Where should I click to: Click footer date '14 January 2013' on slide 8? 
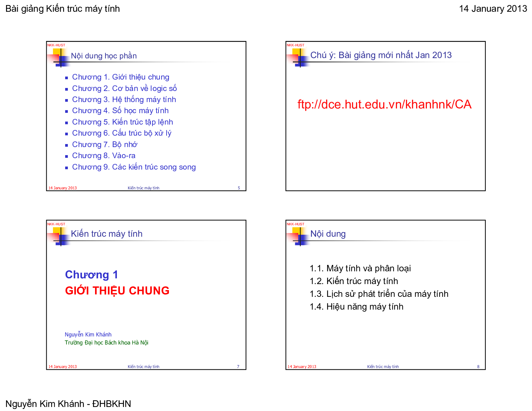coord(302,367)
